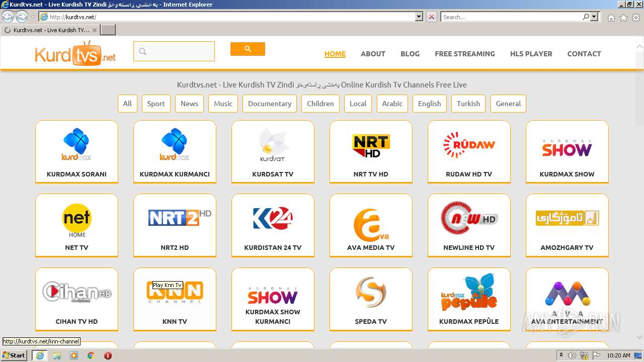Open Chrome from the taskbar
The image size is (644, 362).
tap(91, 355)
